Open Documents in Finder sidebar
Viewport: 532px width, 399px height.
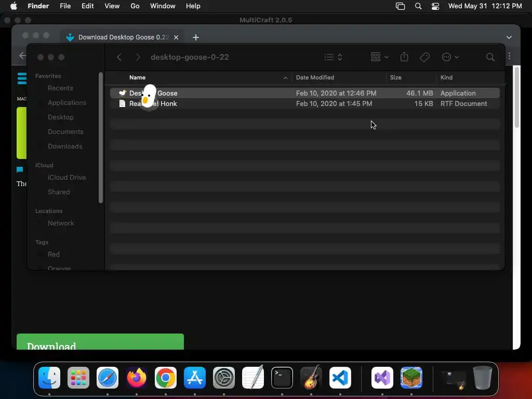(65, 132)
